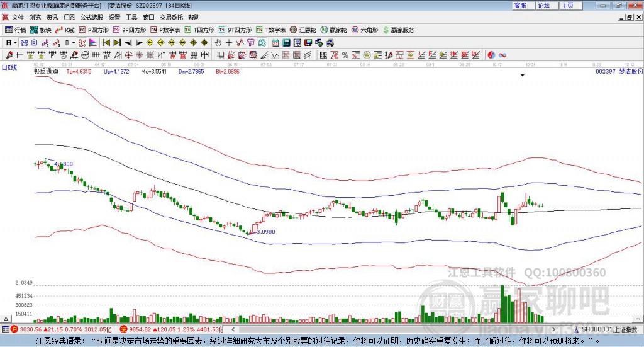This screenshot has height=347, width=644.
Task: Select the percent (%) drawing tool
Action: (345, 55)
